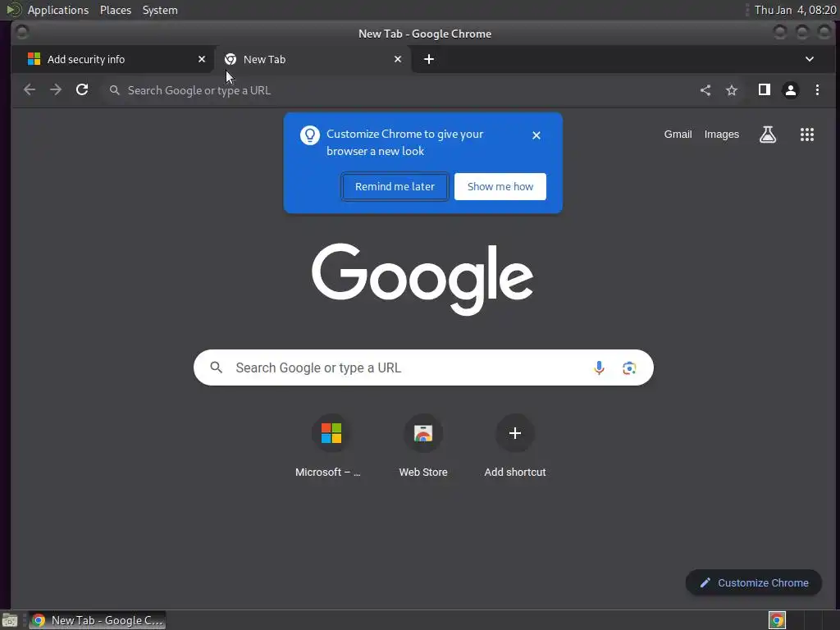840x630 pixels.
Task: Open the Gmail link
Action: click(678, 135)
